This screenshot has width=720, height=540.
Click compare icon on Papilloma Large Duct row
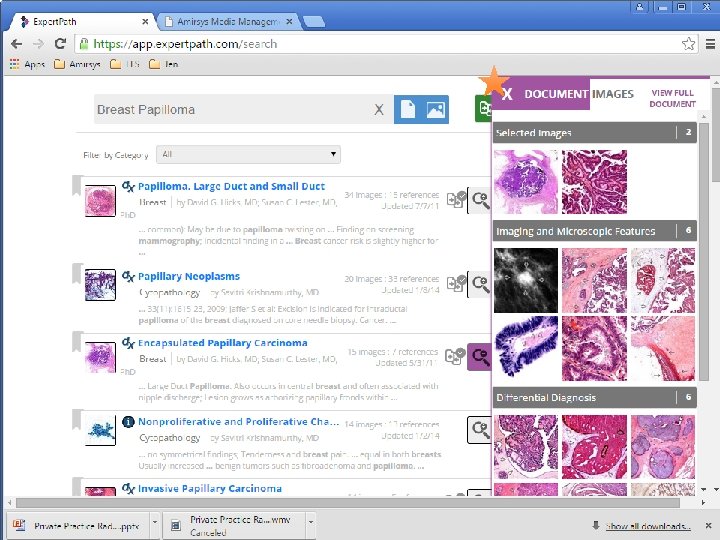456,200
